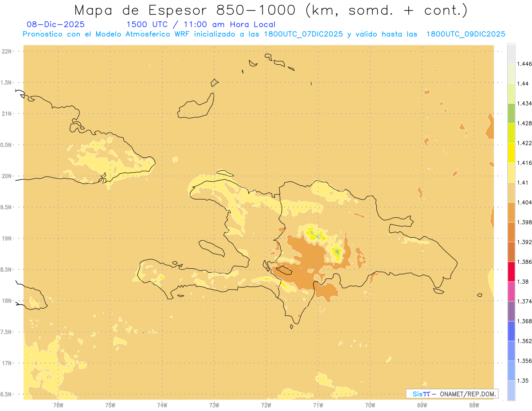
Task: Click the legend value 1.416
Action: [x=525, y=163]
